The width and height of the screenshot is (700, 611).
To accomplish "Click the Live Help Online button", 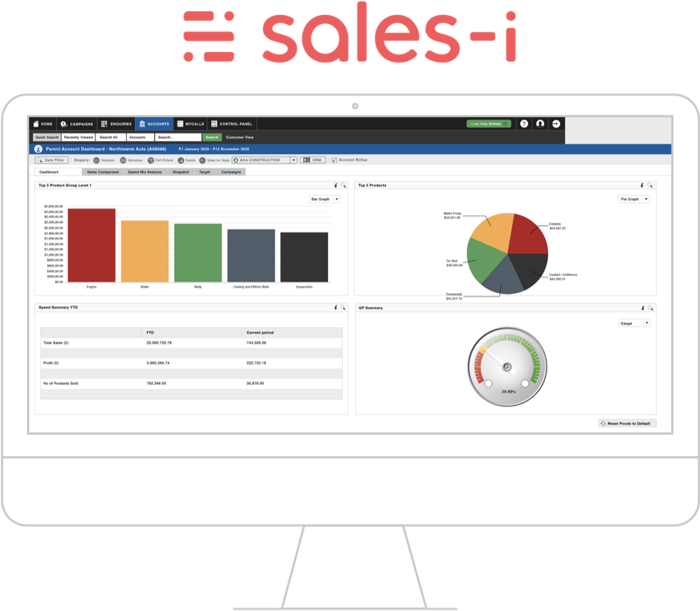I will click(488, 124).
